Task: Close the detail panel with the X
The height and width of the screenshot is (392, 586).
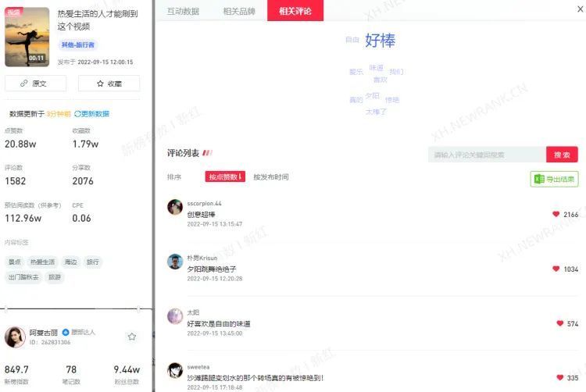Action: 580,9
